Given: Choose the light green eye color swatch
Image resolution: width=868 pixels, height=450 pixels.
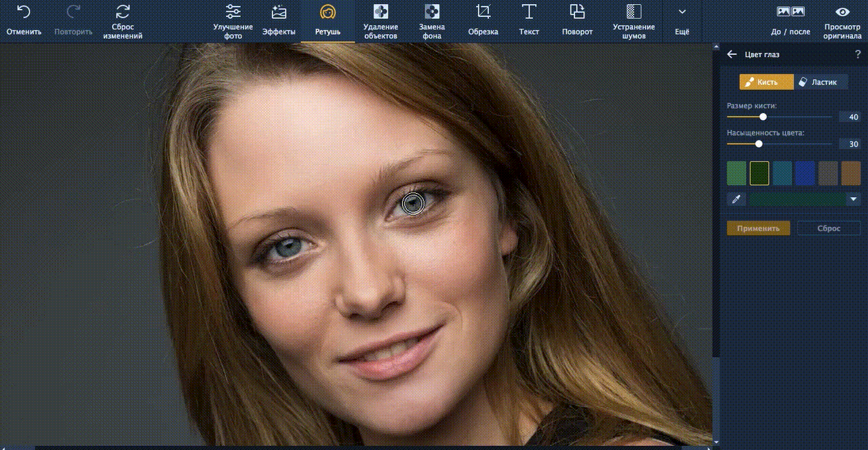Looking at the screenshot, I should click(x=736, y=173).
